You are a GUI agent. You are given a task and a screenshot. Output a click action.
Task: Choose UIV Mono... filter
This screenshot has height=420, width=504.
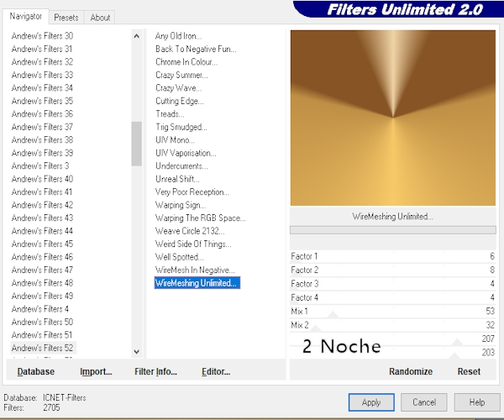(x=175, y=139)
